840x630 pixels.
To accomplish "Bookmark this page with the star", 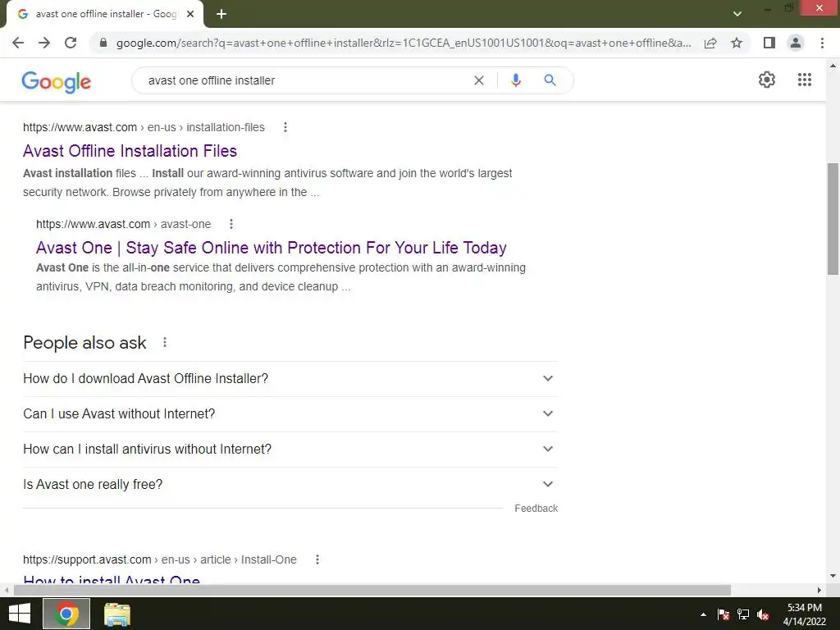I will tap(737, 43).
